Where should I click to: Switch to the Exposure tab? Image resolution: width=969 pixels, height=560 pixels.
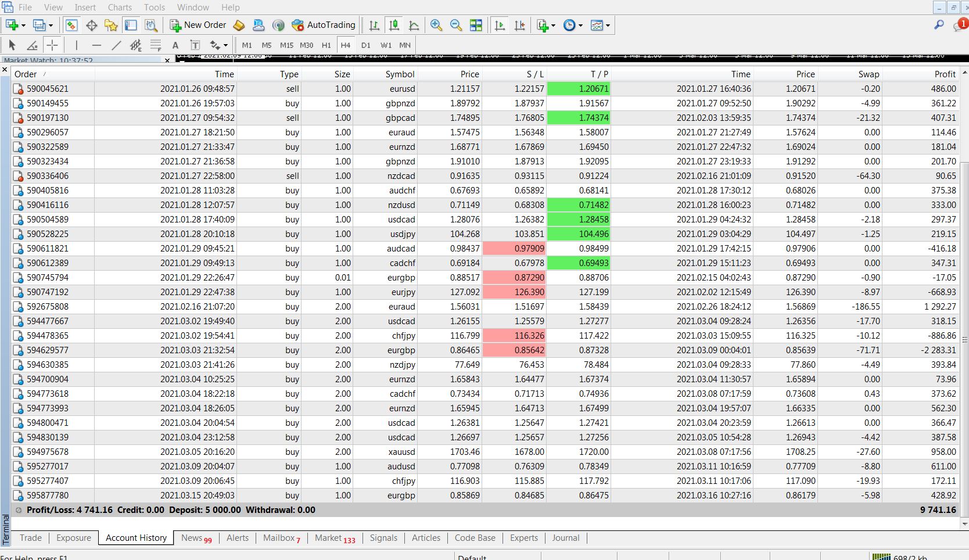pyautogui.click(x=74, y=538)
